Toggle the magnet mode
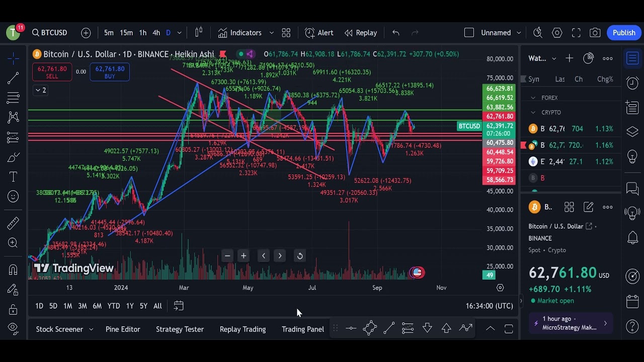The width and height of the screenshot is (644, 362). click(13, 270)
